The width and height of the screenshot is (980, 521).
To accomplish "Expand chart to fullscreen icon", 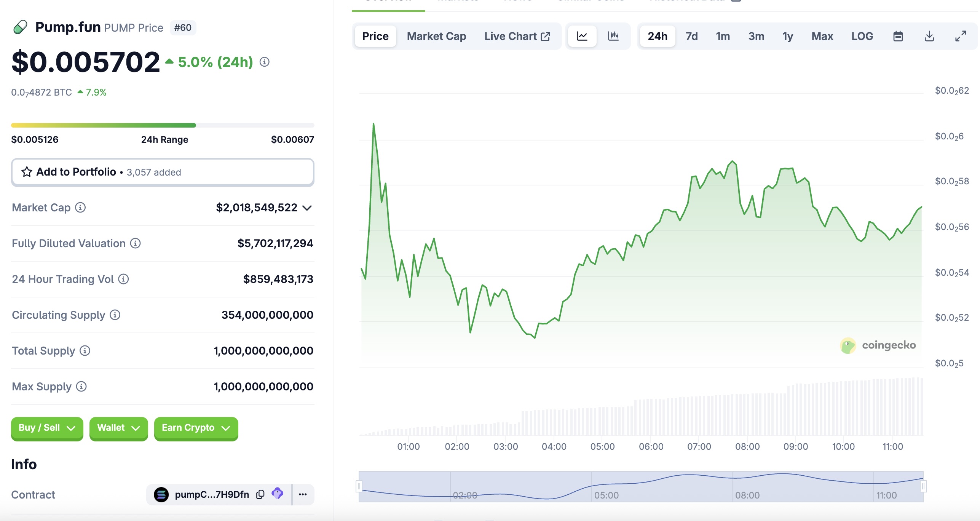I will pyautogui.click(x=961, y=36).
